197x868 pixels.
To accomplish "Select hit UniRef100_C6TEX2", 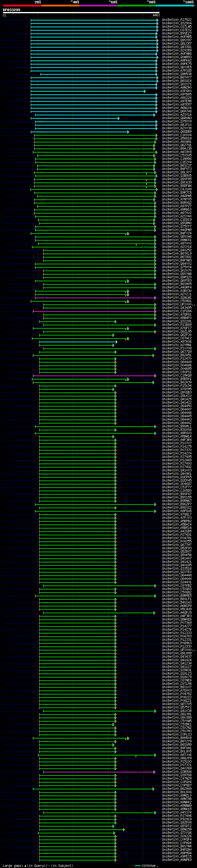I will click(177, 30).
